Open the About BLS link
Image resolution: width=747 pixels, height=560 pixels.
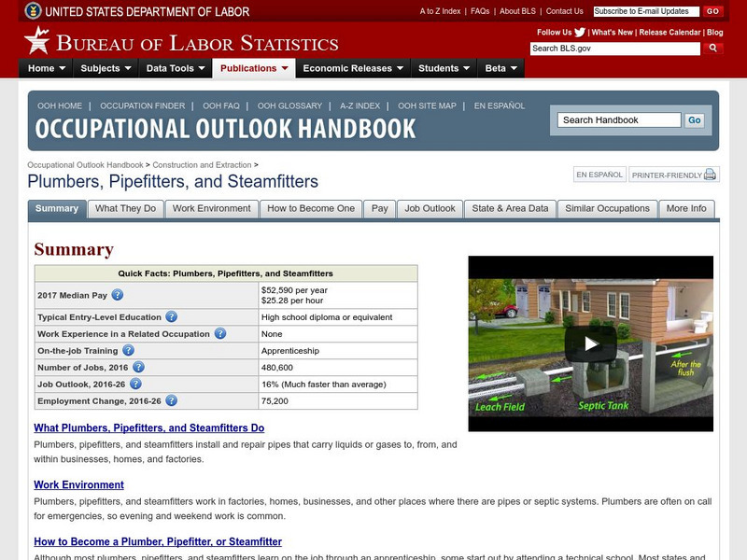(517, 11)
